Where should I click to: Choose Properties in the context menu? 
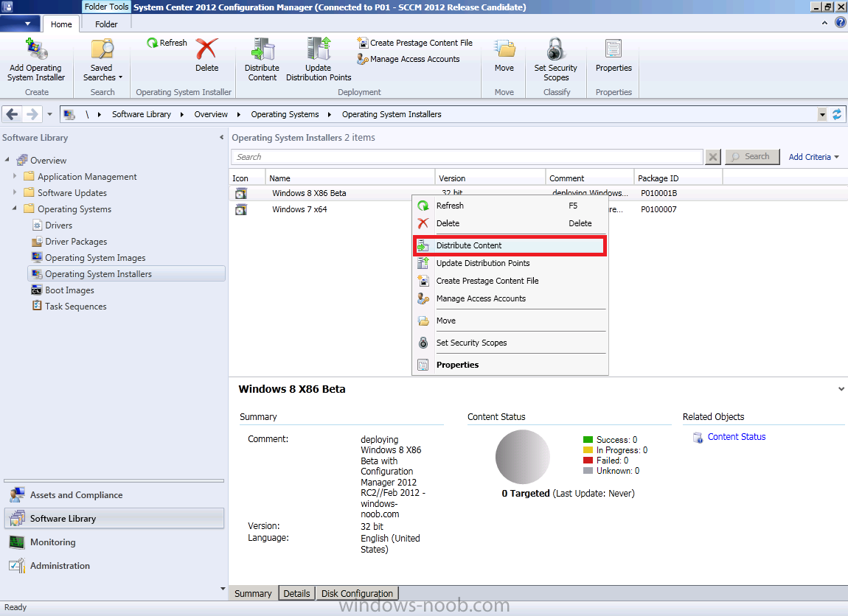coord(510,365)
